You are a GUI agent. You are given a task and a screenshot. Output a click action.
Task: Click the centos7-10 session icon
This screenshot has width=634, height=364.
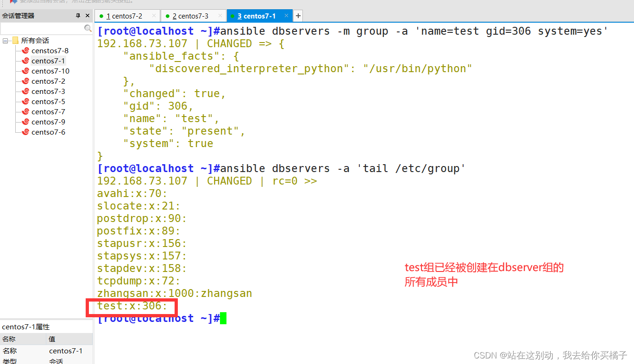pyautogui.click(x=26, y=71)
